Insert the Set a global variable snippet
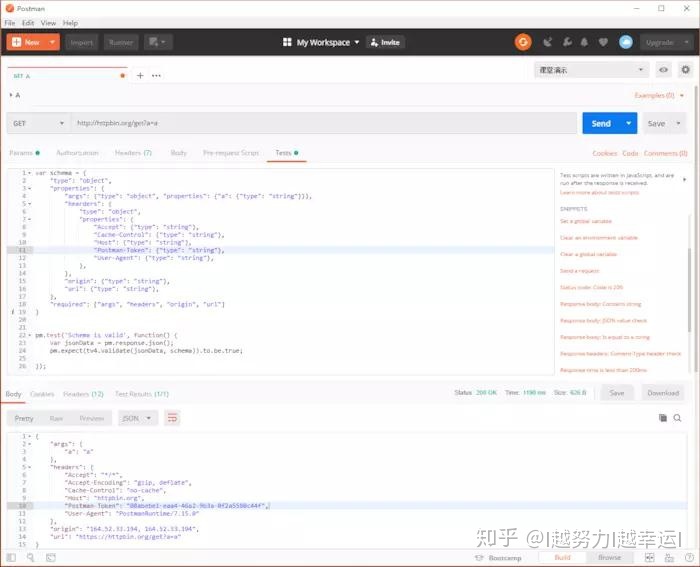Viewport: 700px width, 567px height. coord(586,221)
